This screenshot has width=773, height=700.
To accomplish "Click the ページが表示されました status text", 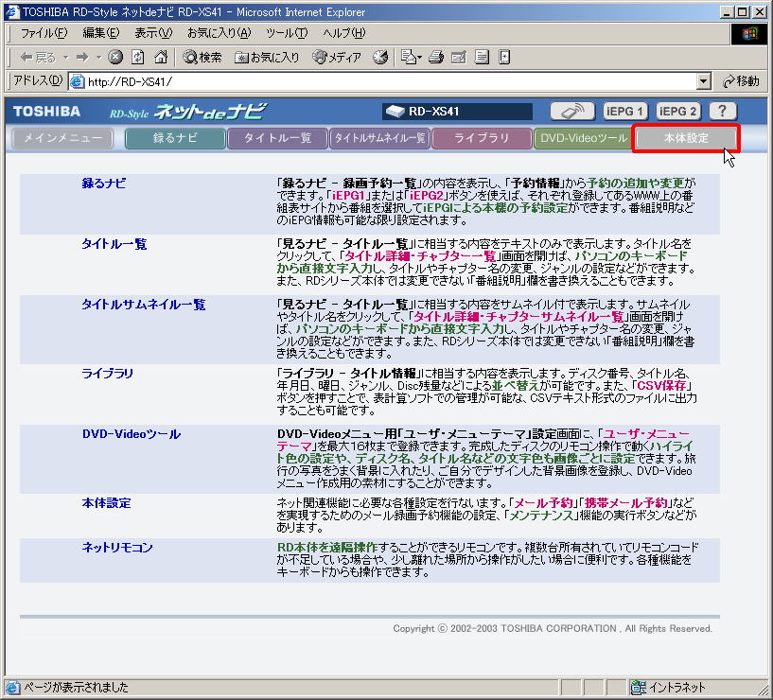I will tap(76, 687).
